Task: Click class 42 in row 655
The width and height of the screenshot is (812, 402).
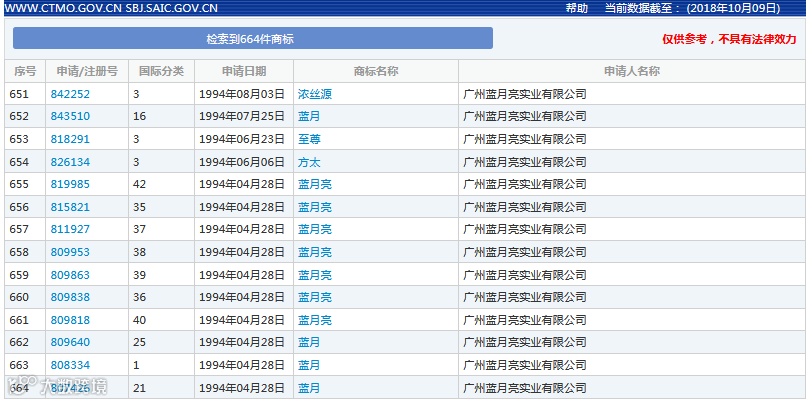Action: [139, 184]
